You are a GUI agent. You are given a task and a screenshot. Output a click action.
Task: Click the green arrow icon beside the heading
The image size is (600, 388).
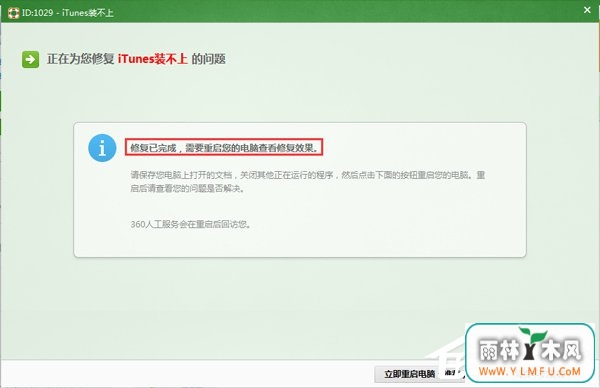pos(30,59)
